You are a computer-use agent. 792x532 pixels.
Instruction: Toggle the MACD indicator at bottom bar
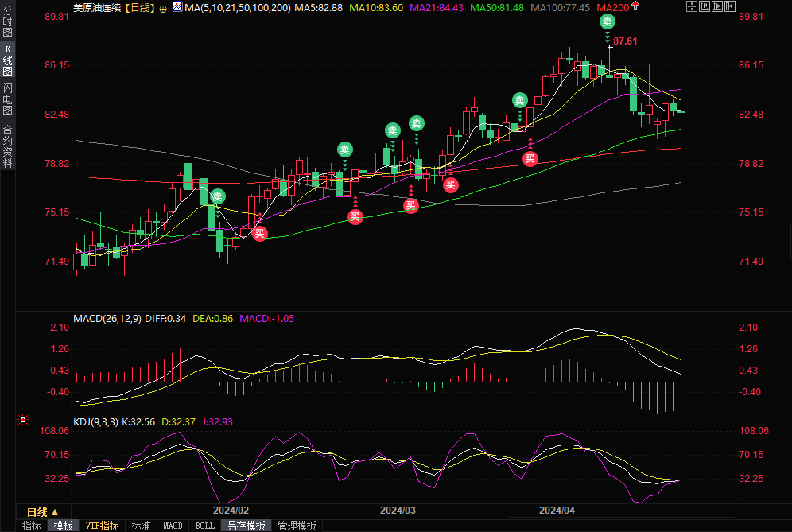(173, 526)
